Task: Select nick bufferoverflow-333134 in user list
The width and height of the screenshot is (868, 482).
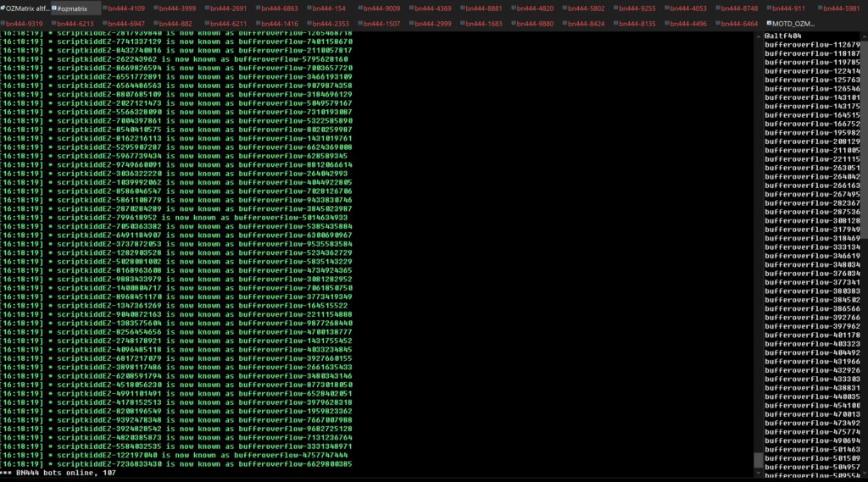Action: tap(812, 247)
